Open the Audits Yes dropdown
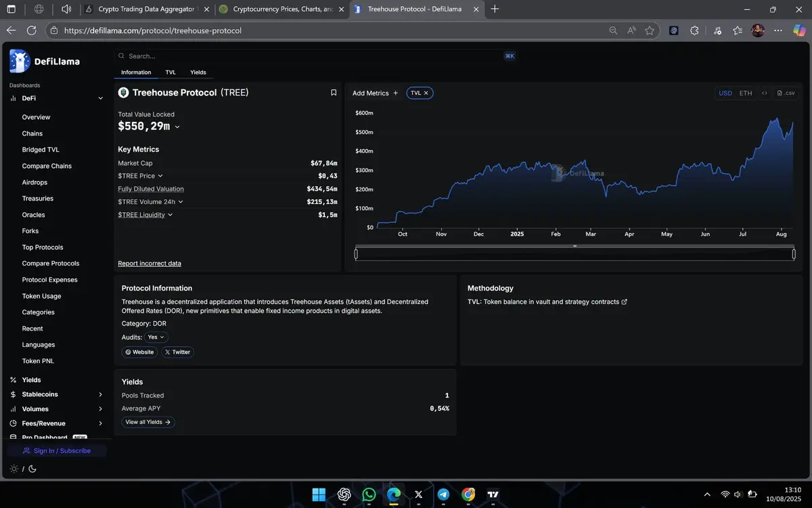The height and width of the screenshot is (508, 812). pos(156,337)
